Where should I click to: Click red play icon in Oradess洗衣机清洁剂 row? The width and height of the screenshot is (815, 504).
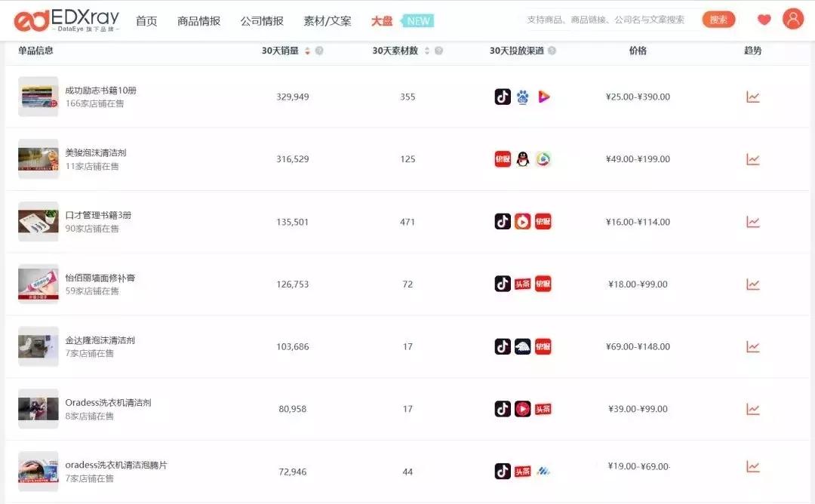(x=523, y=409)
